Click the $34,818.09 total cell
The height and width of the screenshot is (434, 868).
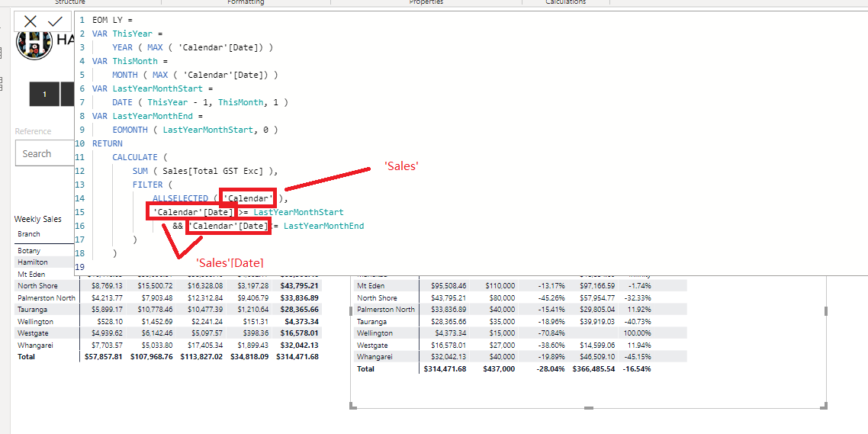[x=249, y=356]
